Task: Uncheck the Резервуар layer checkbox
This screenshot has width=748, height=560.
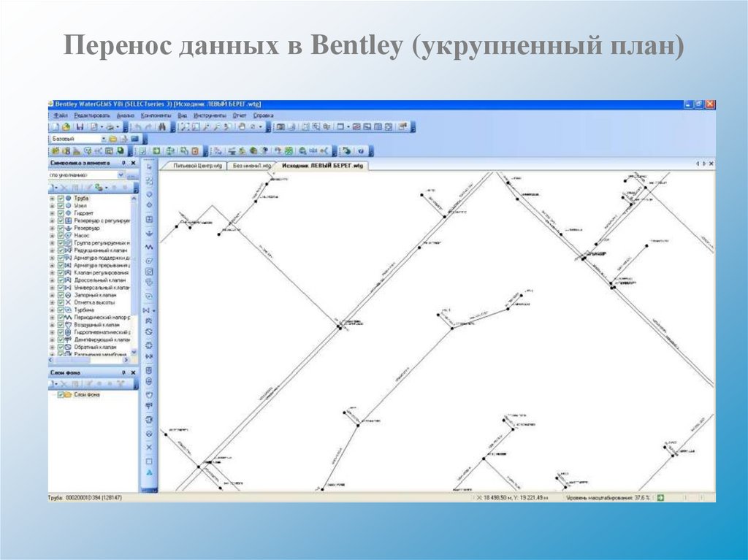Action: [x=61, y=228]
